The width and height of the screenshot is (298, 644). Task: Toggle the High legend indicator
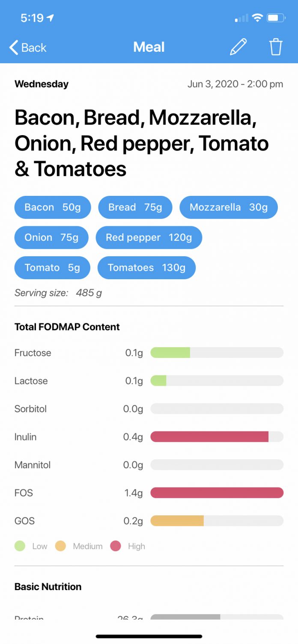pos(116,546)
